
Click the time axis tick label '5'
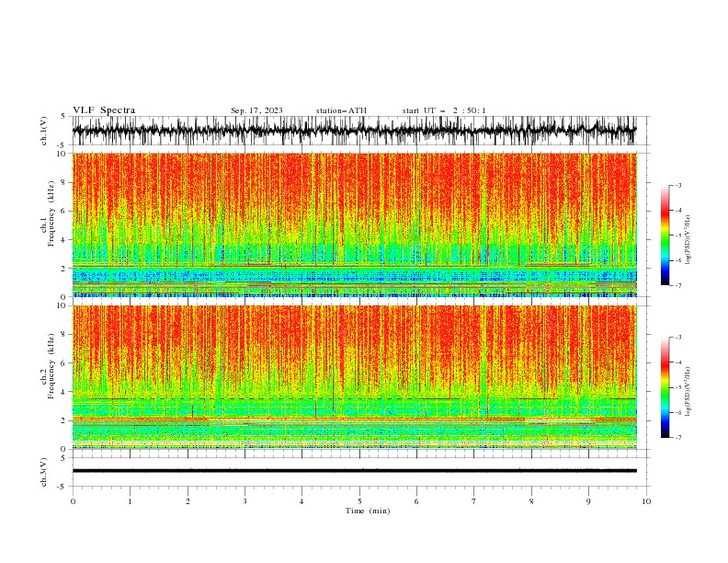point(359,501)
